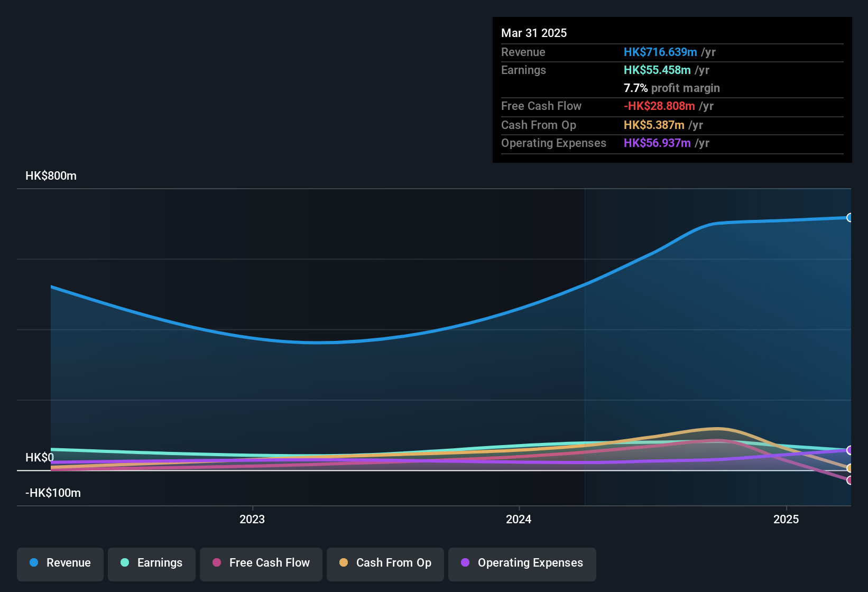Click the pink Free Cash Flow legend dot
This screenshot has height=592, width=868.
[x=216, y=563]
